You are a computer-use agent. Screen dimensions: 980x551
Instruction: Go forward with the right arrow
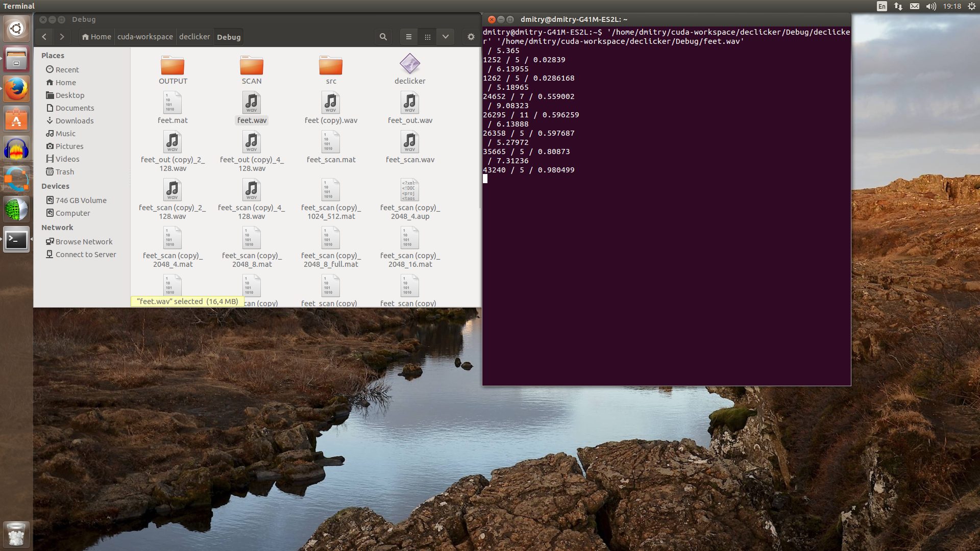(x=62, y=37)
